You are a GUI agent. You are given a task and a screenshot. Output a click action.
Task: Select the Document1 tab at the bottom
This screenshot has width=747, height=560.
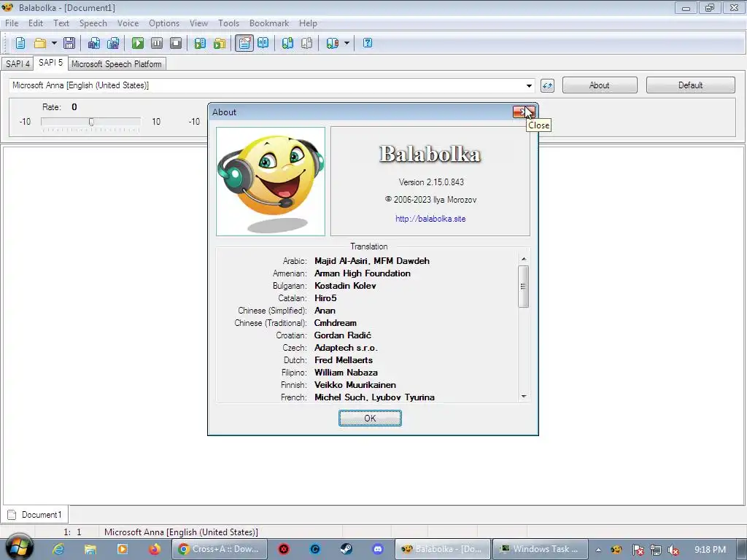(x=35, y=515)
